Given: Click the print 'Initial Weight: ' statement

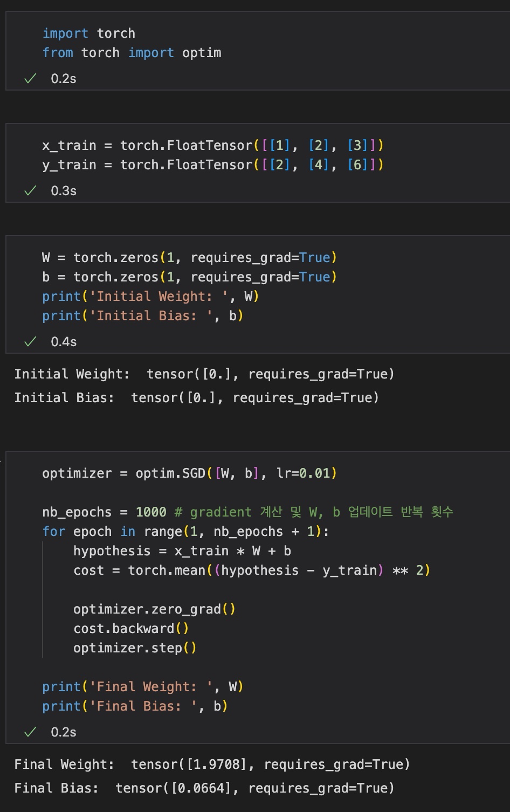Looking at the screenshot, I should (151, 297).
